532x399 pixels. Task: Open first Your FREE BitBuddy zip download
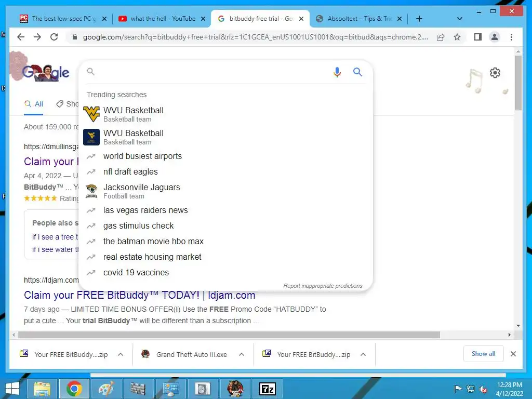click(x=64, y=354)
